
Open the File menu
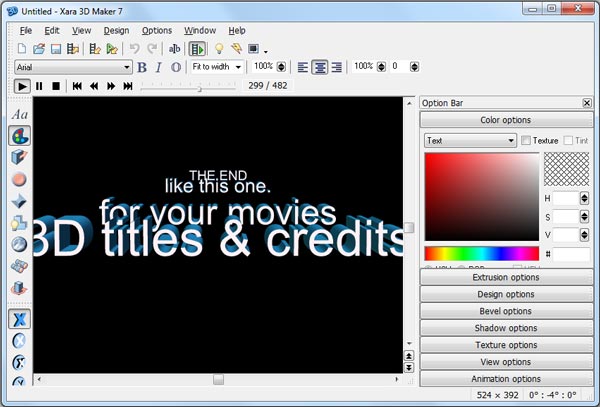pyautogui.click(x=26, y=30)
